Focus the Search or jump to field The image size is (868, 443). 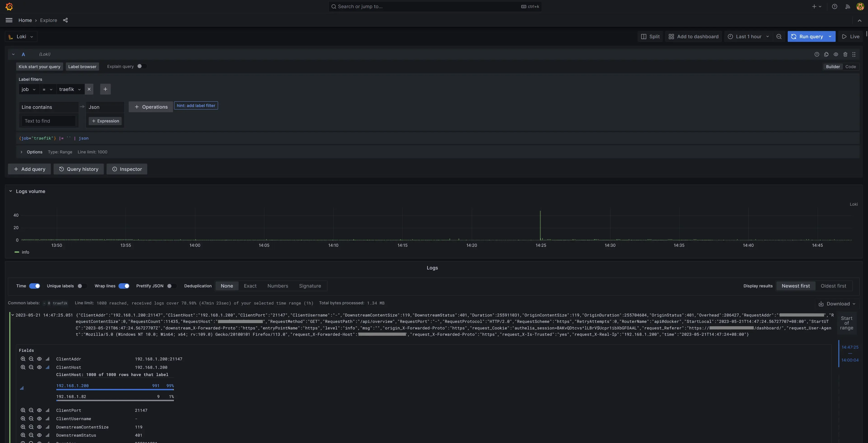coord(435,6)
